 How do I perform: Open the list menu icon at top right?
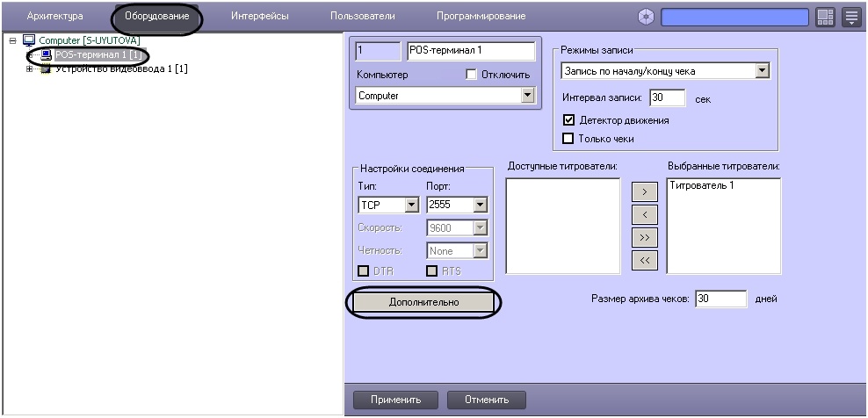click(851, 17)
